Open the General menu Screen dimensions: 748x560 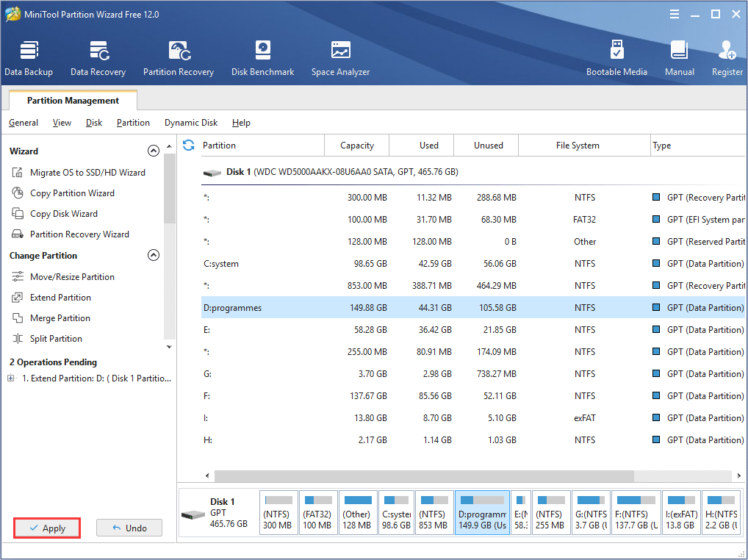(24, 123)
